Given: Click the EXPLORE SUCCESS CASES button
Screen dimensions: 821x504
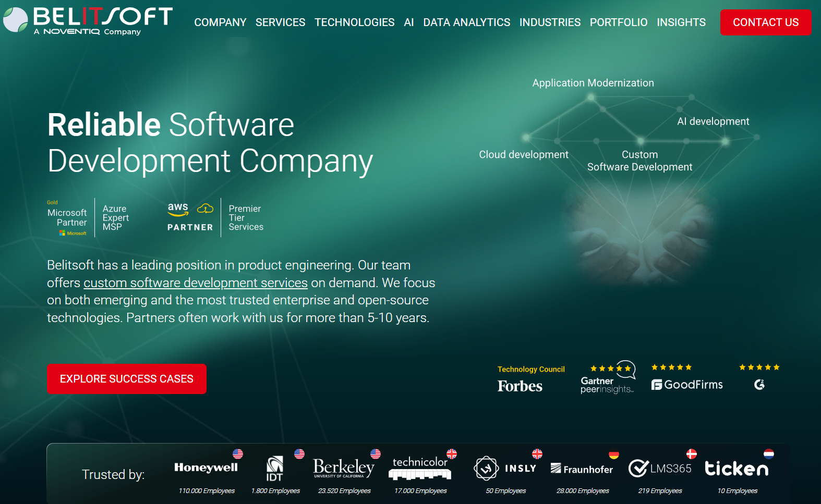Looking at the screenshot, I should coord(127,379).
